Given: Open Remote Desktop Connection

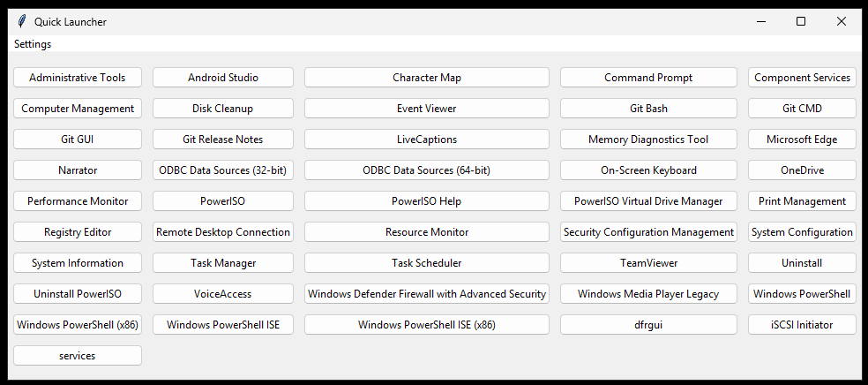Looking at the screenshot, I should tap(223, 232).
